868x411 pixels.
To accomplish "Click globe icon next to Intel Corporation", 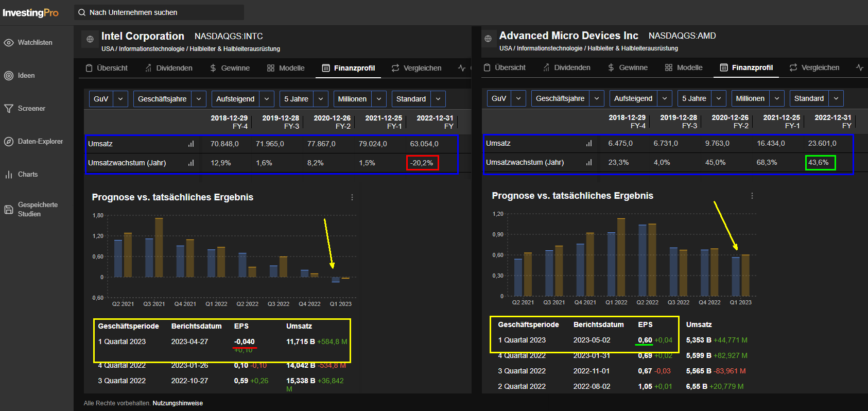I will (x=90, y=39).
